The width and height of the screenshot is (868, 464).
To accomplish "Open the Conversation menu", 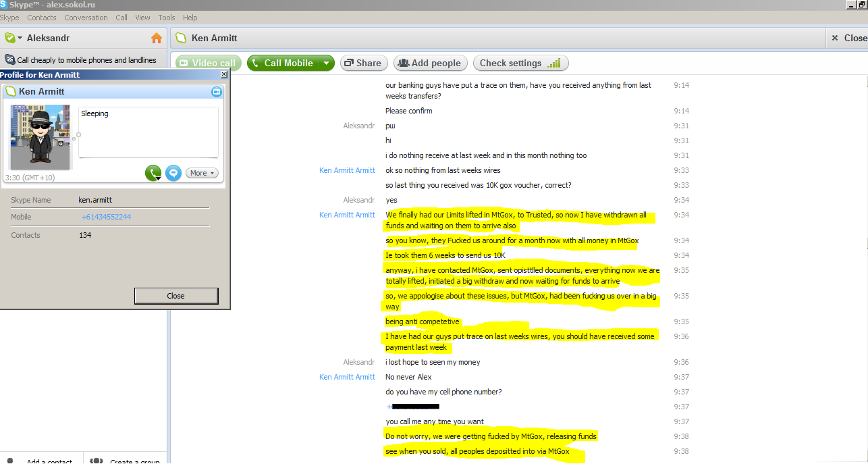I will pyautogui.click(x=86, y=18).
